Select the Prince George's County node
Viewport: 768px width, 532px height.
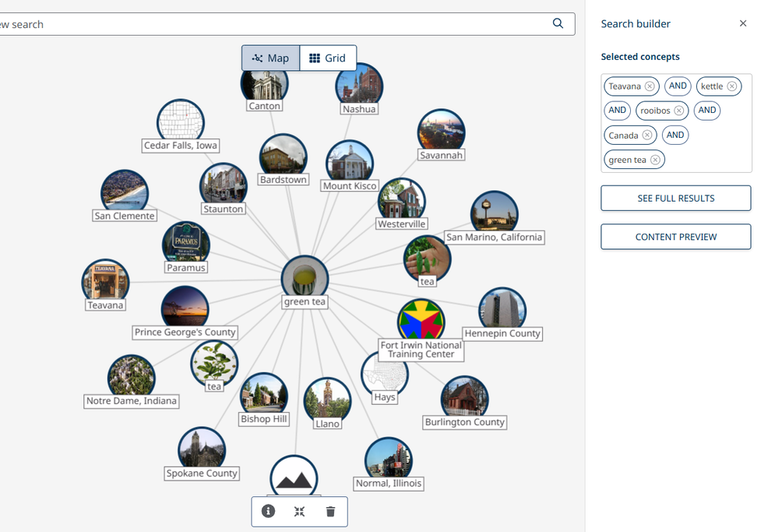coord(185,309)
